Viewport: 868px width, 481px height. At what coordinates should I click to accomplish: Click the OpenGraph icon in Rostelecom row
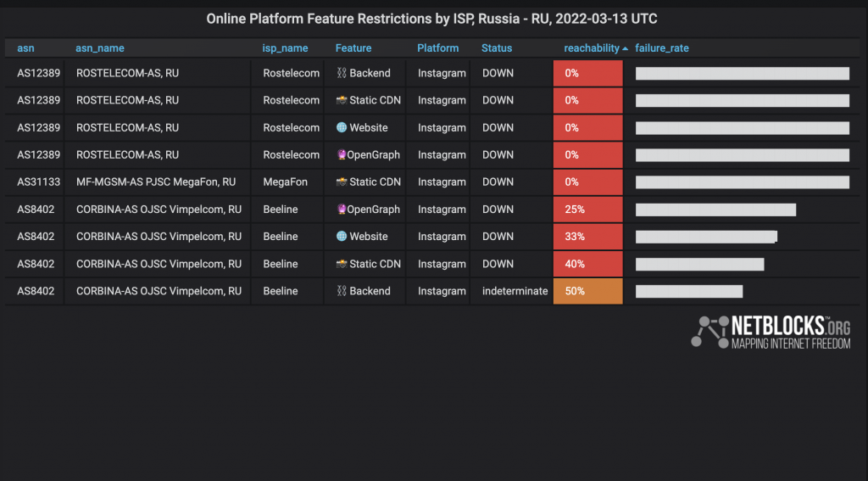(x=342, y=154)
